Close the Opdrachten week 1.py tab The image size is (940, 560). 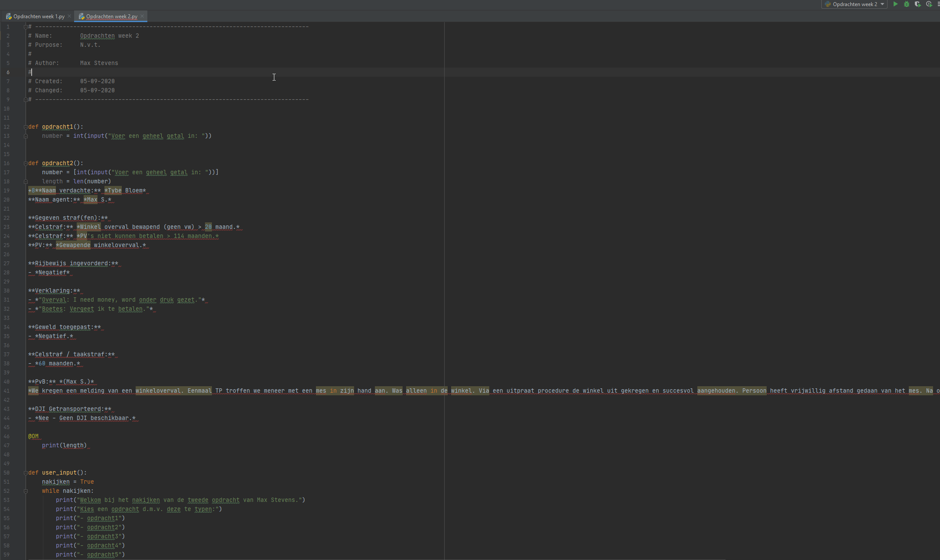69,16
